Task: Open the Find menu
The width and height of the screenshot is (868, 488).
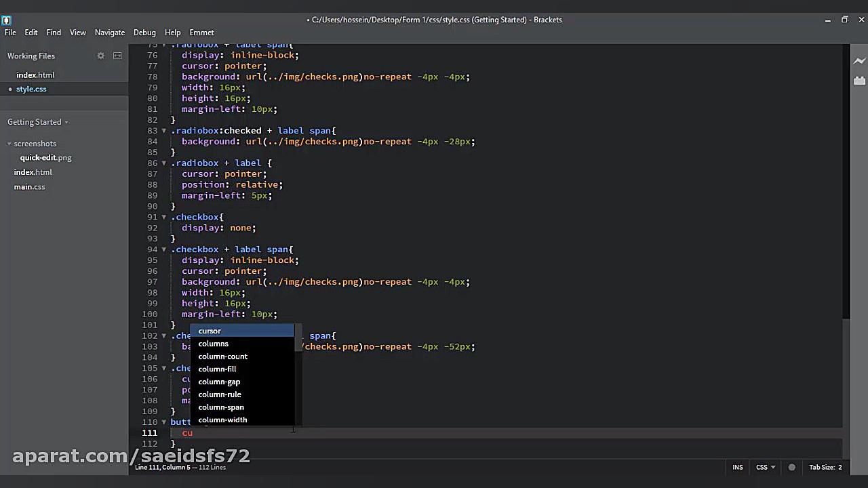Action: click(54, 33)
